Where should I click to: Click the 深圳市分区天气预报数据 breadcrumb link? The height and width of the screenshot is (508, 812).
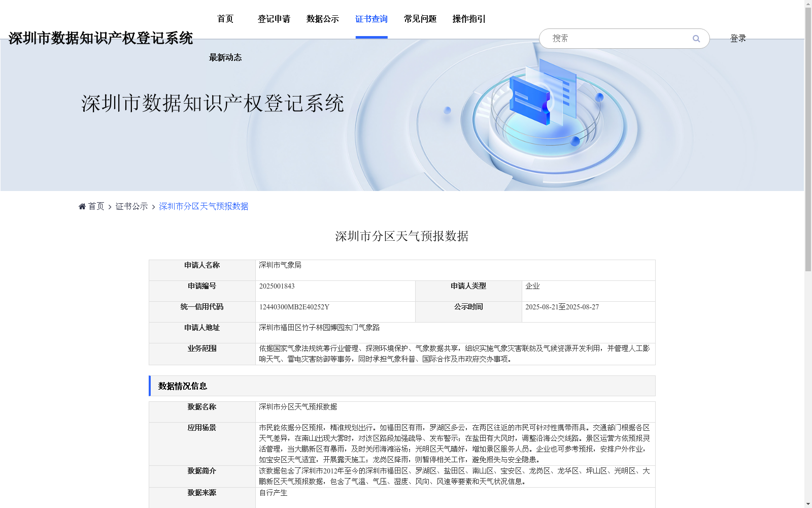pos(203,206)
